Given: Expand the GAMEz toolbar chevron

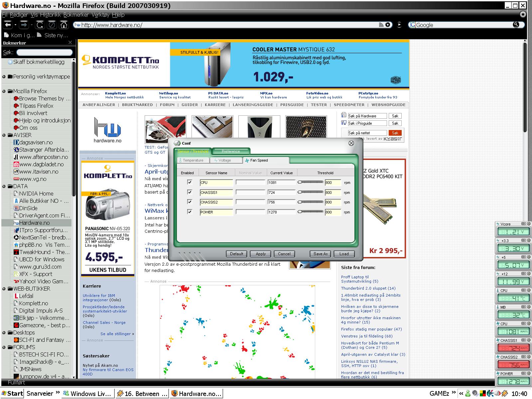Looking at the screenshot, I should click(x=453, y=393).
